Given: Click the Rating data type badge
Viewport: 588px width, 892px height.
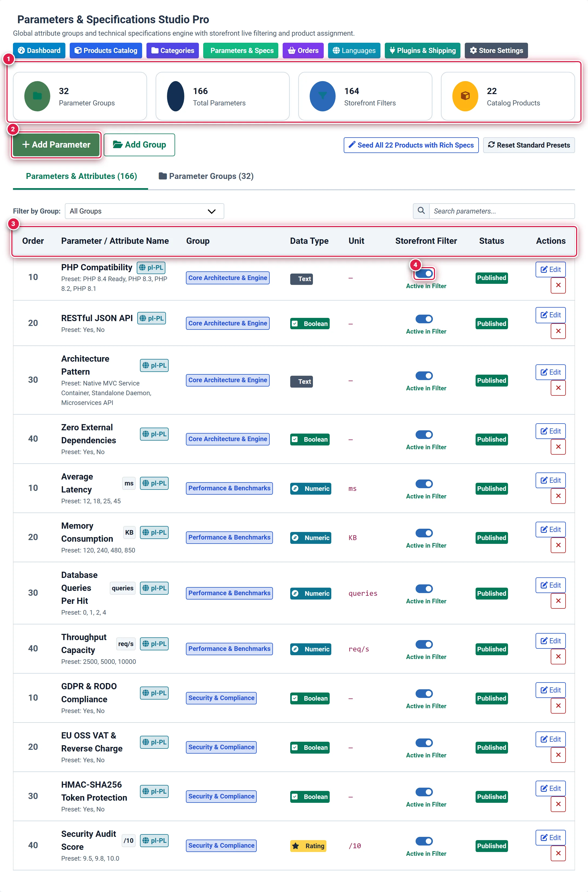Looking at the screenshot, I should click(308, 846).
